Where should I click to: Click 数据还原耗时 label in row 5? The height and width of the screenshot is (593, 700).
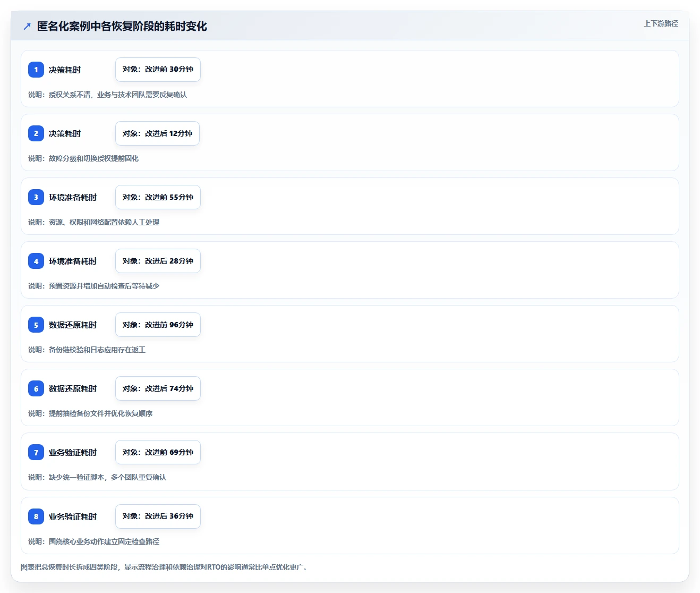[73, 325]
